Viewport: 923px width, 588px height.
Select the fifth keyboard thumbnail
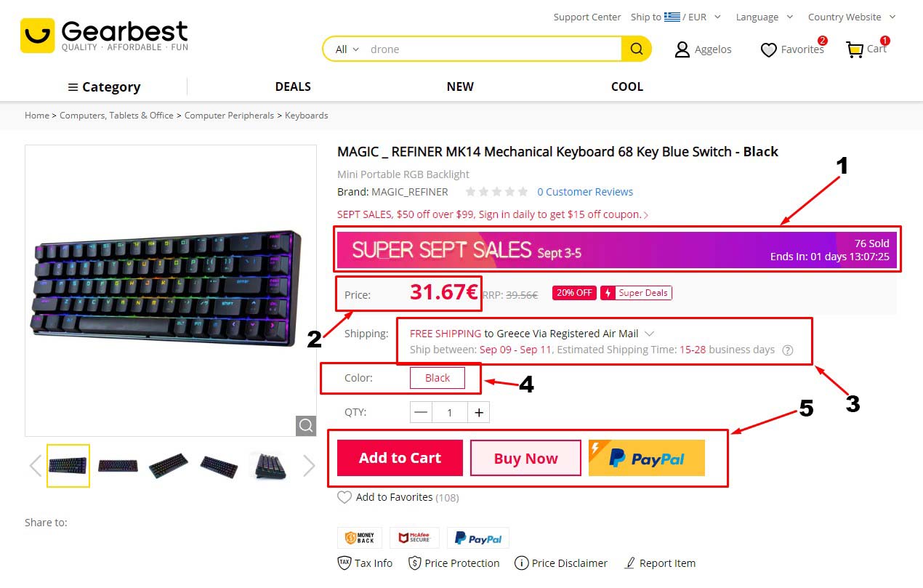(x=269, y=466)
